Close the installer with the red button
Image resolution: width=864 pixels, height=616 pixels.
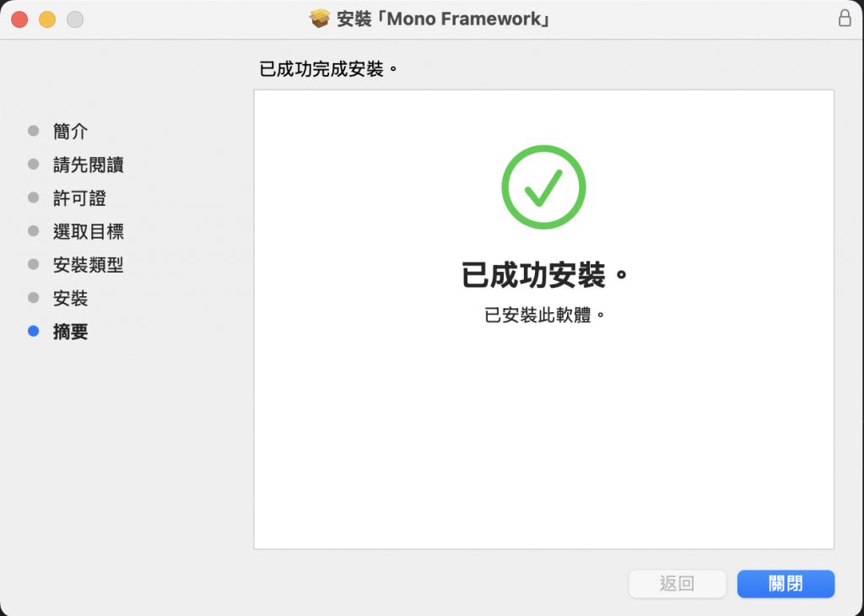[x=20, y=19]
